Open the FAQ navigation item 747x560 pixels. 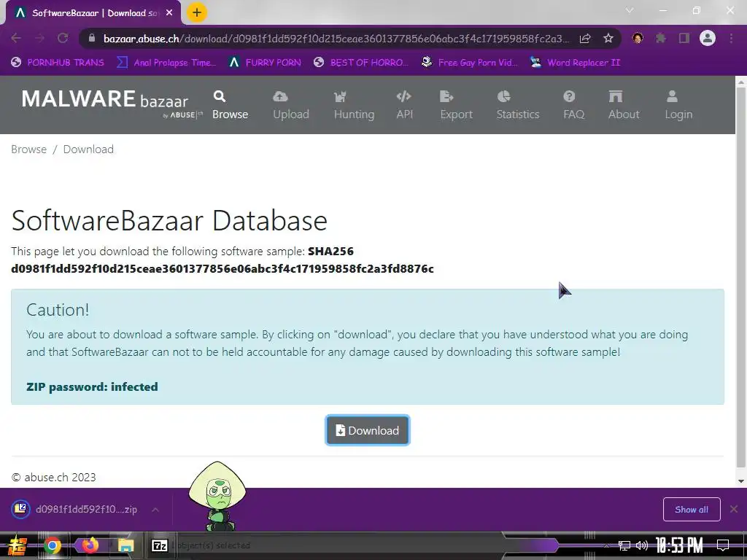tap(573, 105)
